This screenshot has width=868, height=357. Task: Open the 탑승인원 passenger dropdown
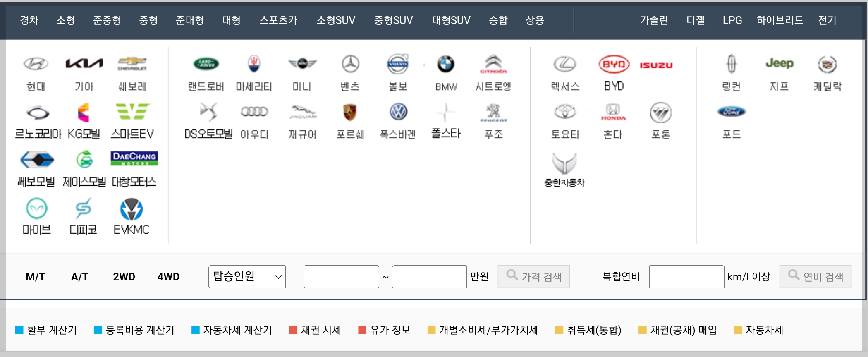click(247, 277)
